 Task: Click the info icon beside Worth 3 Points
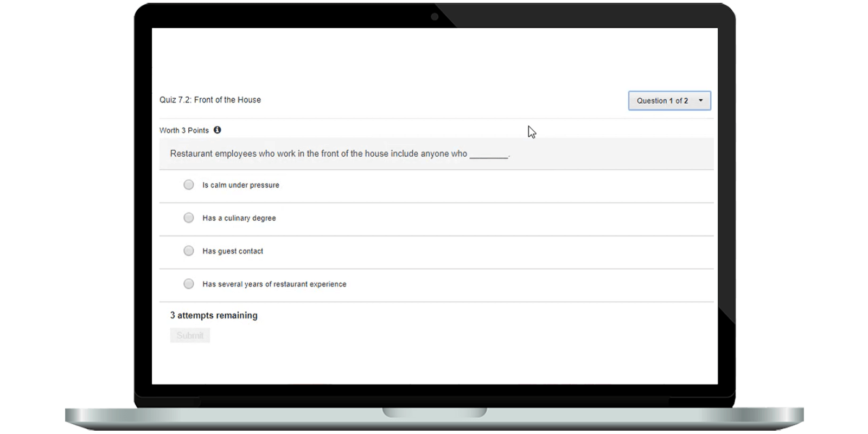click(x=218, y=130)
